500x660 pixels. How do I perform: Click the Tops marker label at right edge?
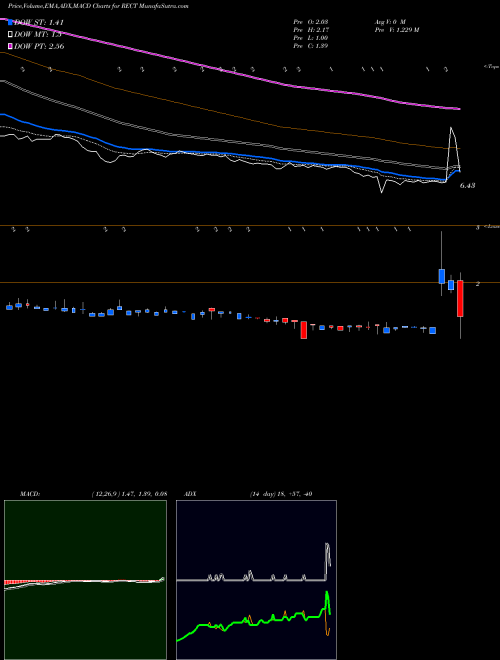pyautogui.click(x=491, y=67)
